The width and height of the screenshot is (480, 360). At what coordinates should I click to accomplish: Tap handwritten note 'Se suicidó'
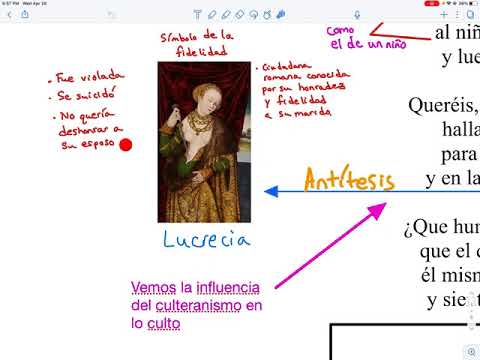coord(83,94)
